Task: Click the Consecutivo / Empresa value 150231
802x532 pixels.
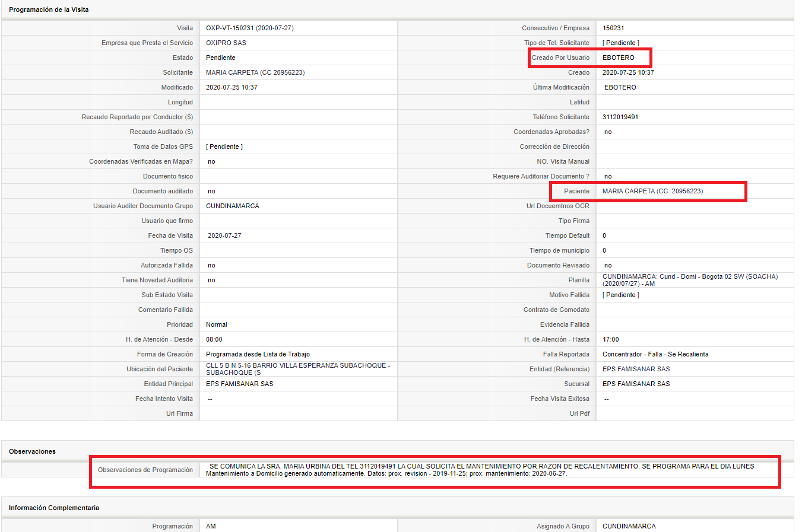Action: click(613, 28)
